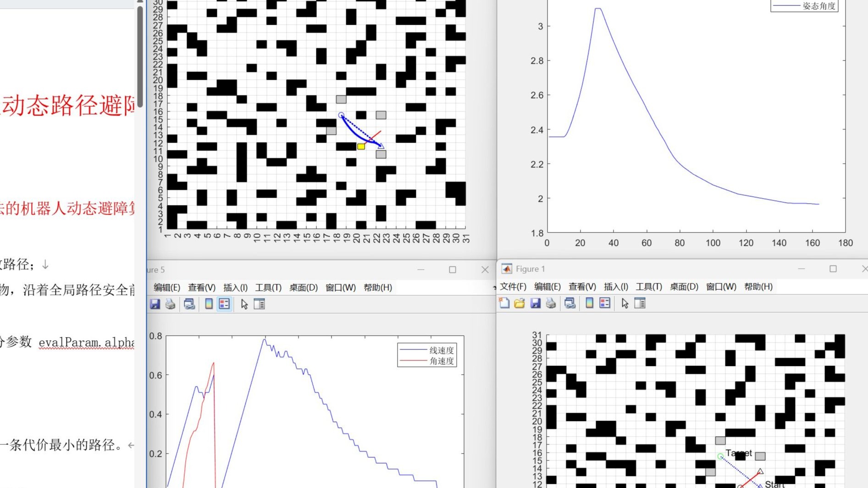
Task: Open the 桌面(D) menu in Figure 5
Action: click(304, 288)
